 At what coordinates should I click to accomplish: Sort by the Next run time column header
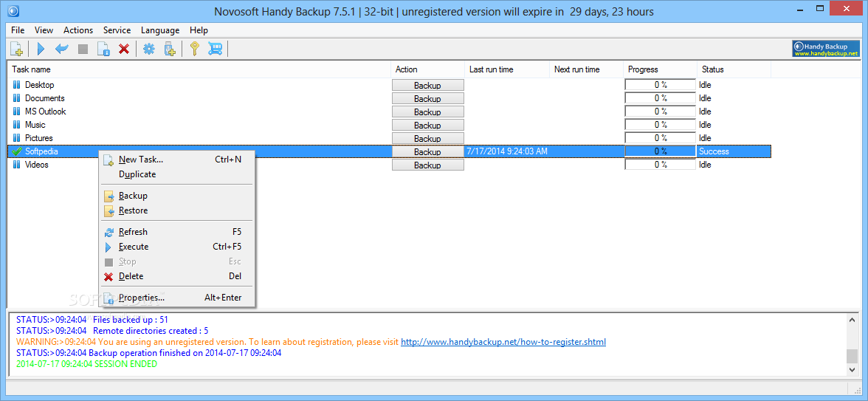click(x=587, y=69)
